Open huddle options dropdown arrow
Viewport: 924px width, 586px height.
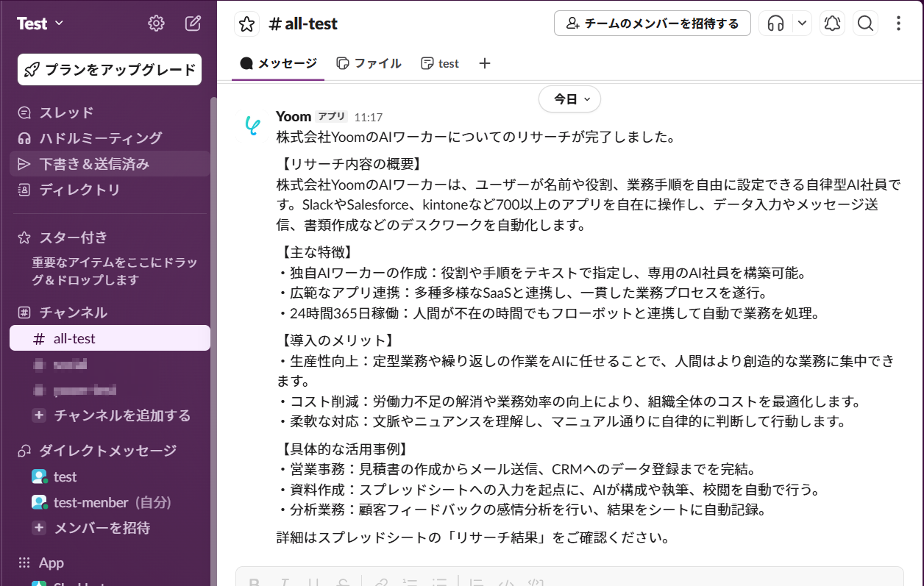pyautogui.click(x=802, y=24)
